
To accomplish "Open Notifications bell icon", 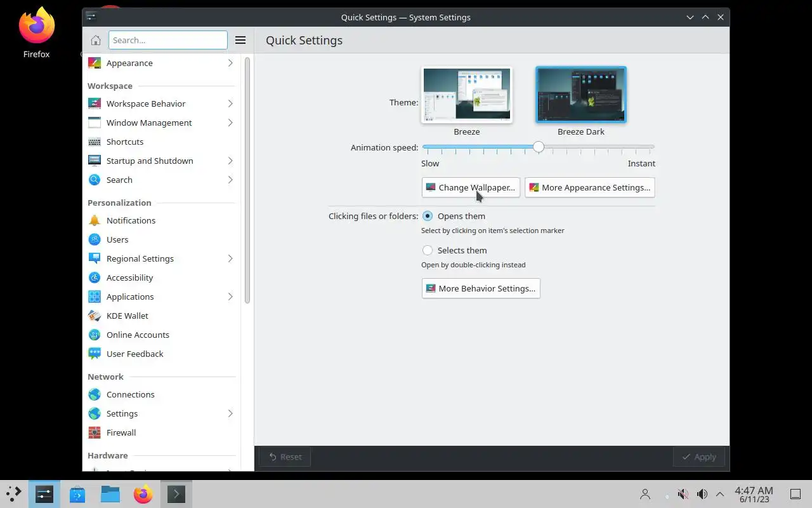I will pos(95,220).
